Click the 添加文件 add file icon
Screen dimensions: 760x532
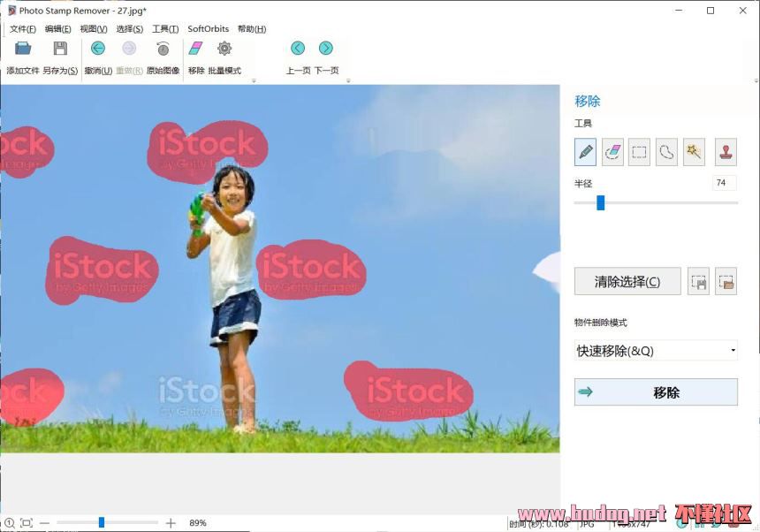pyautogui.click(x=23, y=49)
